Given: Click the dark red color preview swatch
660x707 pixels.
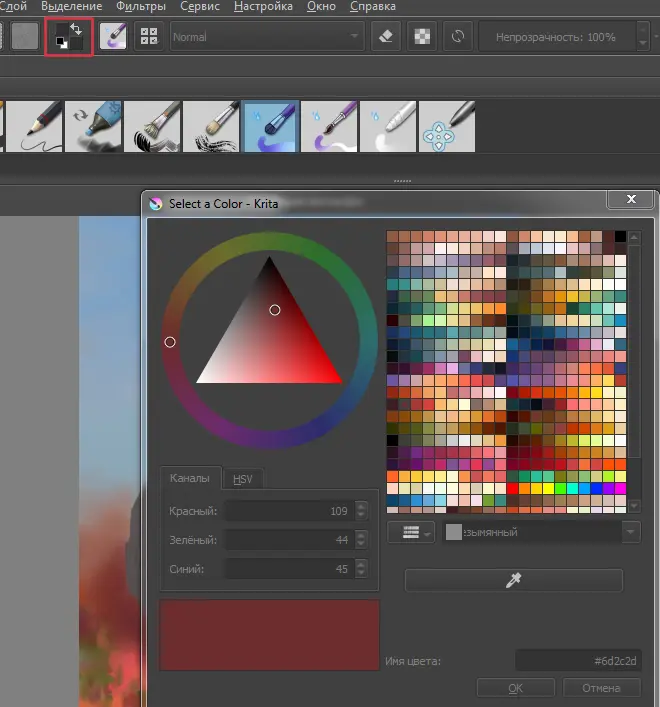Looking at the screenshot, I should [269, 635].
